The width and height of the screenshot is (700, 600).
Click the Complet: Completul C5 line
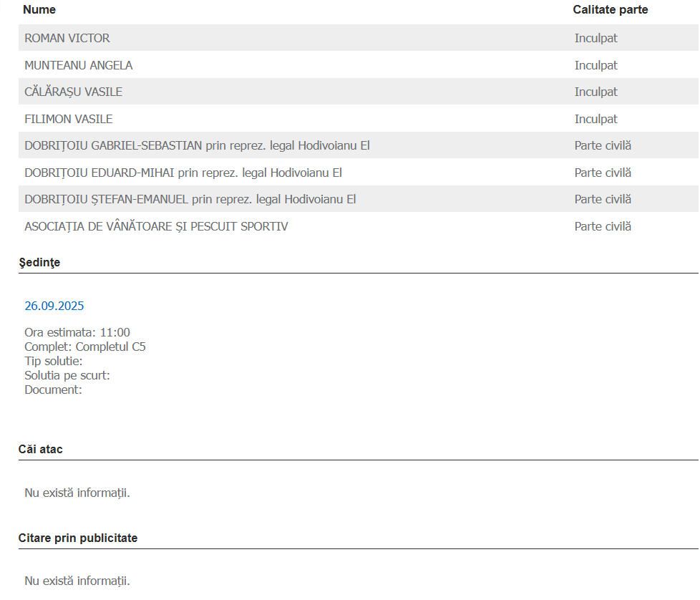pos(85,347)
